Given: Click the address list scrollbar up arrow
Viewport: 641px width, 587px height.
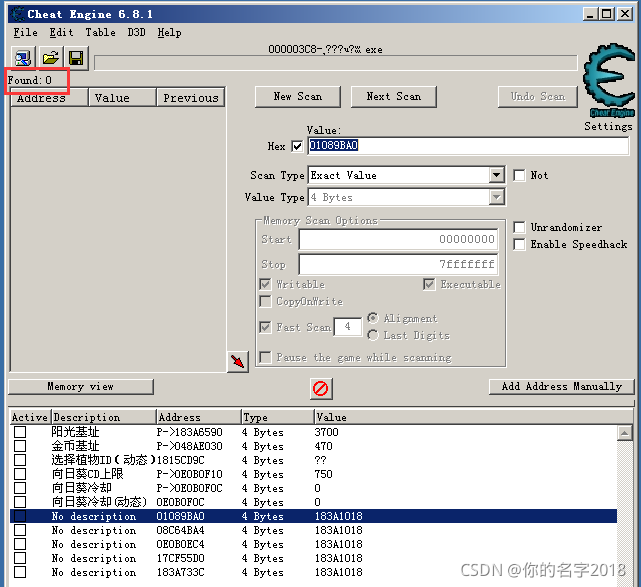Looking at the screenshot, I should tap(624, 433).
